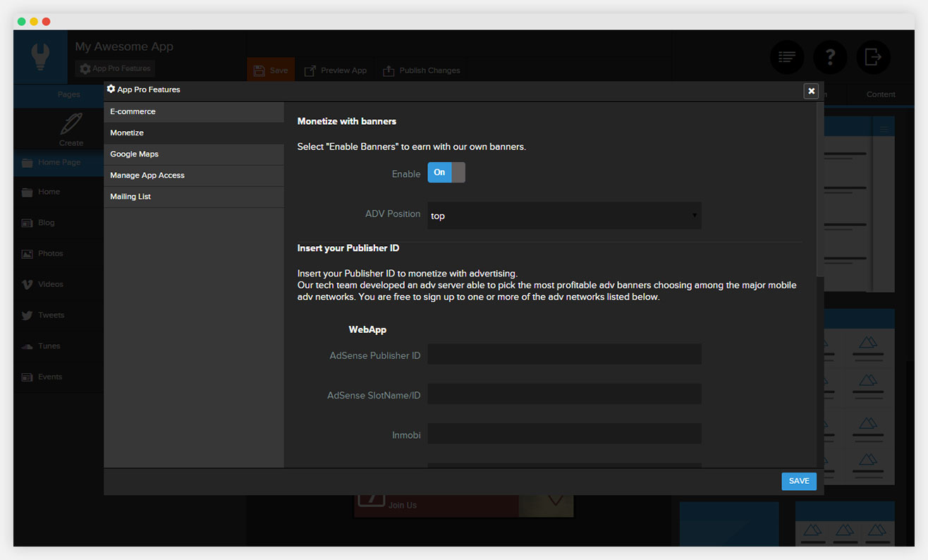Click the blue SAVE button
The width and height of the screenshot is (928, 560).
(x=799, y=481)
